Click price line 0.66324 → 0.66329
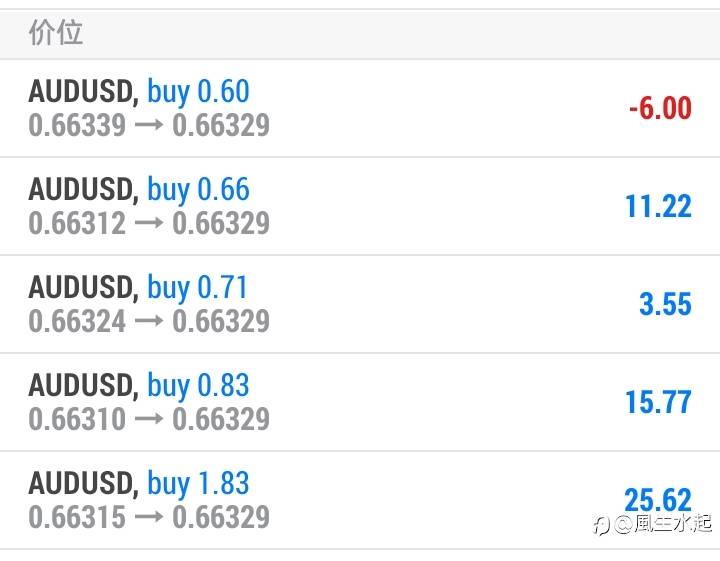 (x=149, y=321)
